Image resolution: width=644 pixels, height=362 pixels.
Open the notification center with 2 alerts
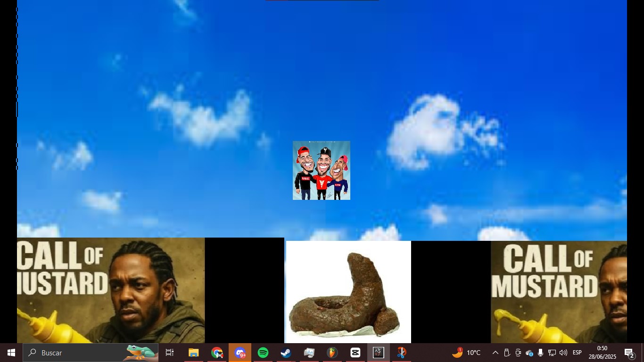629,353
